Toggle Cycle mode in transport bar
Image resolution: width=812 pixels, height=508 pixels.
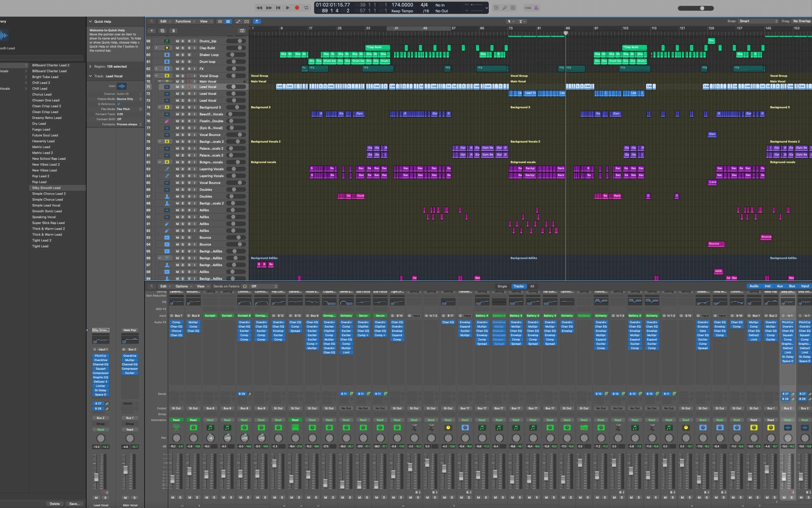306,8
